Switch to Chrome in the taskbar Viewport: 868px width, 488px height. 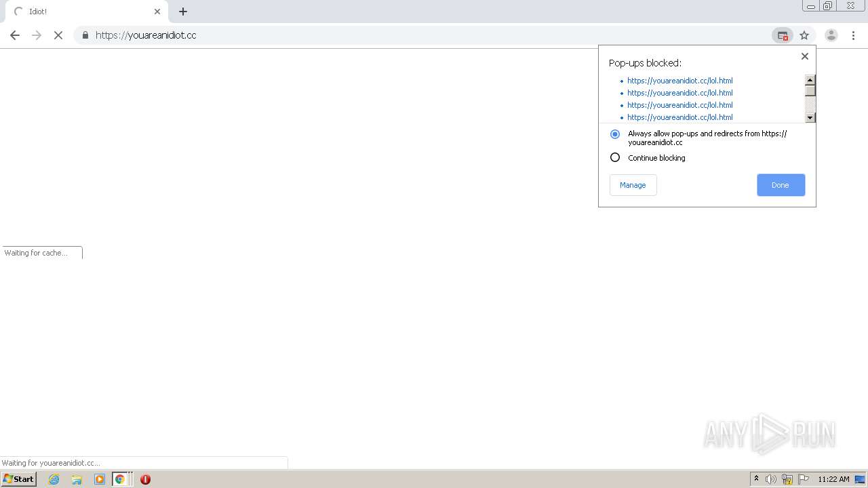(120, 479)
